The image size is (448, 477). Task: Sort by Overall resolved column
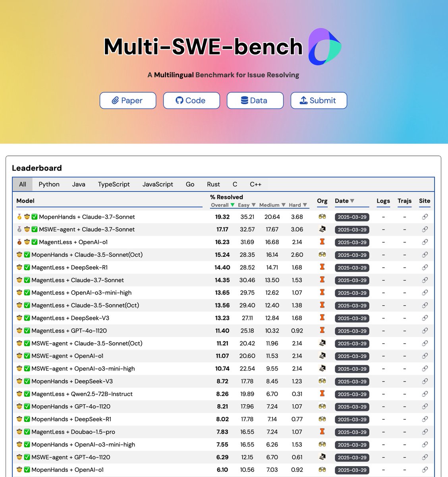click(x=223, y=205)
